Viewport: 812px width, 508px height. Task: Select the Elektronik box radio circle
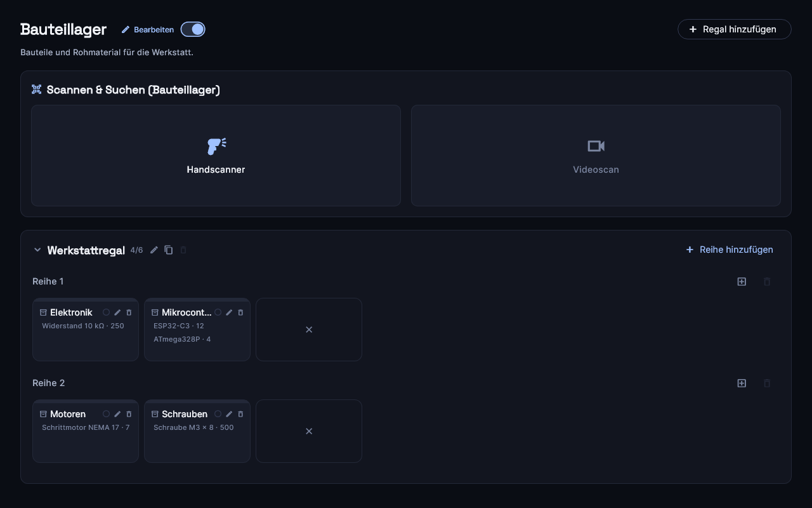click(106, 312)
